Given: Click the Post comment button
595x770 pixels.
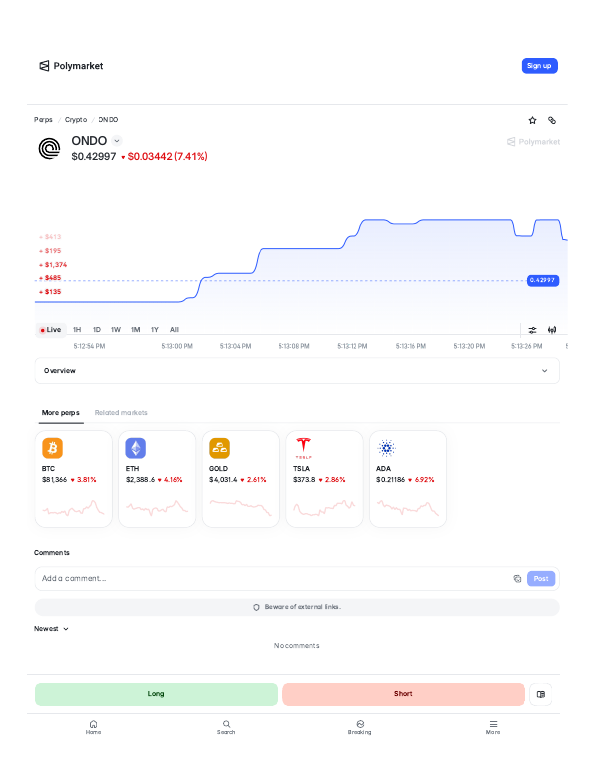Looking at the screenshot, I should pos(541,578).
